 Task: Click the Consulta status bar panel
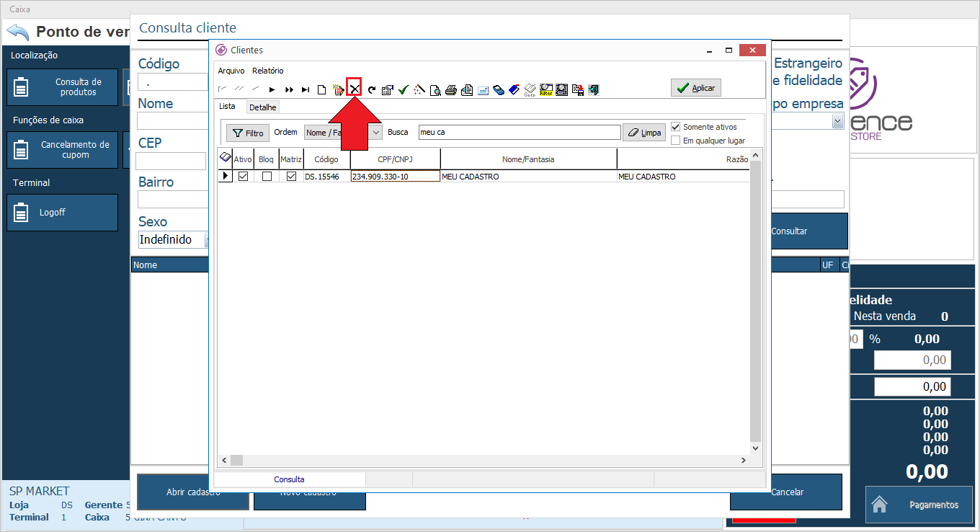pos(290,479)
